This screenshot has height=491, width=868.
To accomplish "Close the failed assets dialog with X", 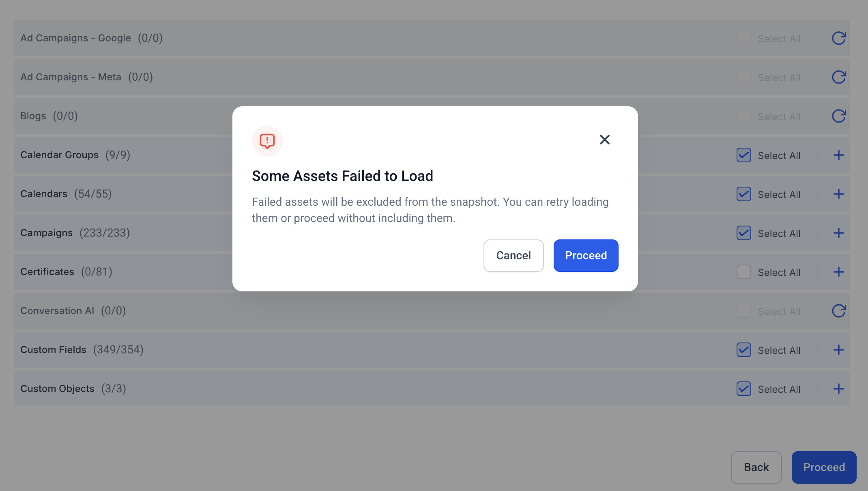I will point(604,140).
